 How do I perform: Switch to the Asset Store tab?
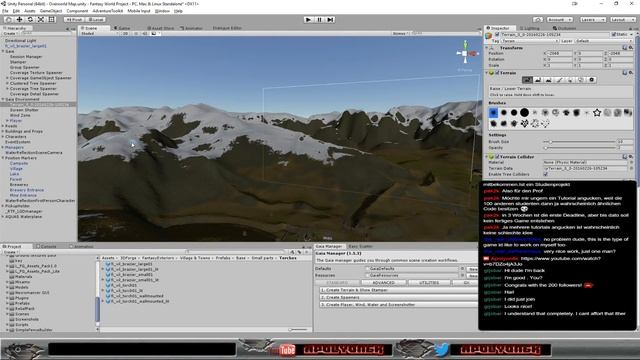160,28
